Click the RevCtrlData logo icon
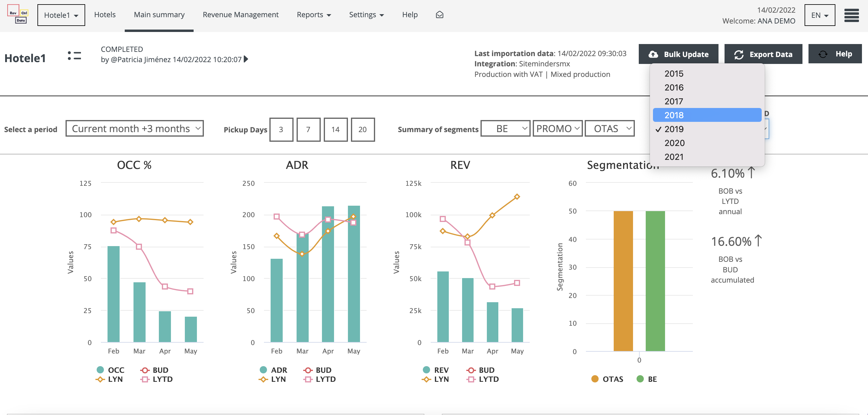Screen dimensions: 868x415 [x=18, y=14]
